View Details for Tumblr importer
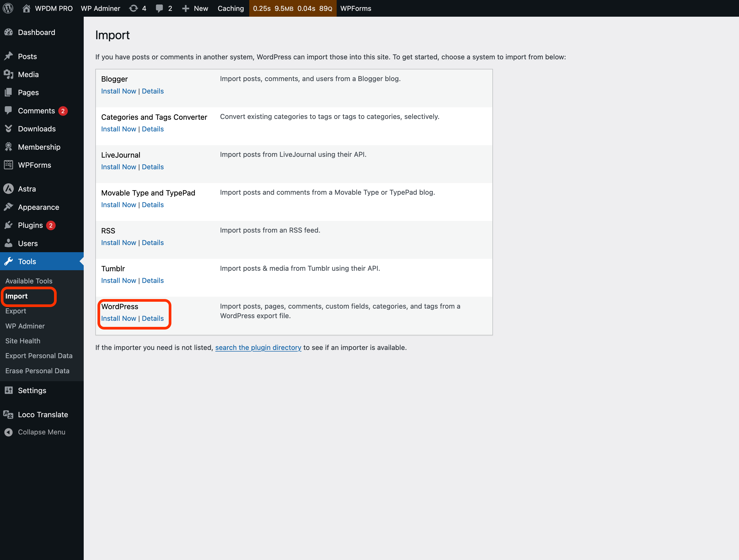 pos(153,280)
